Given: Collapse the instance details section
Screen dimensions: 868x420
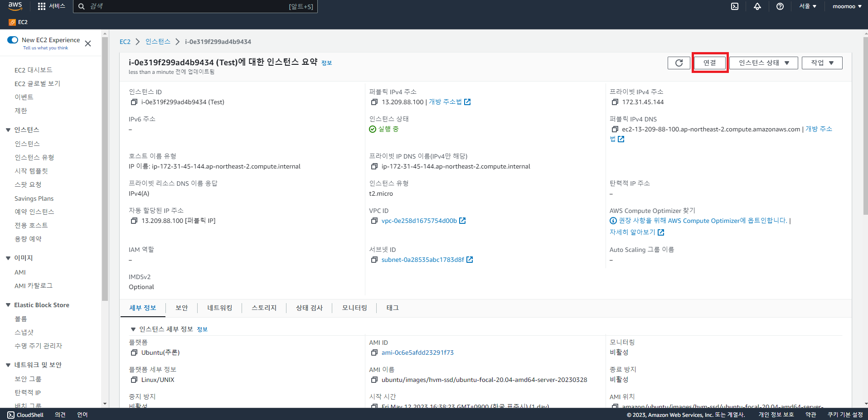Looking at the screenshot, I should pyautogui.click(x=133, y=329).
